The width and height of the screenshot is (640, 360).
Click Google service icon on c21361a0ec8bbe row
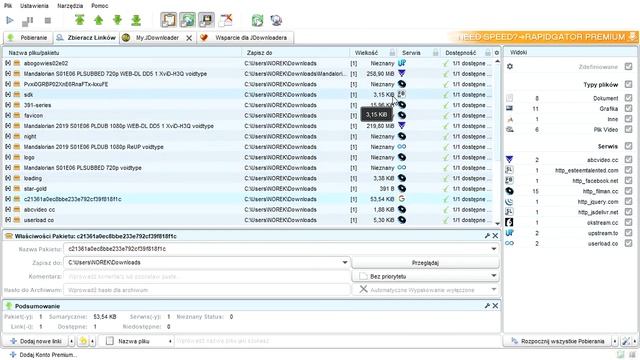(402, 199)
